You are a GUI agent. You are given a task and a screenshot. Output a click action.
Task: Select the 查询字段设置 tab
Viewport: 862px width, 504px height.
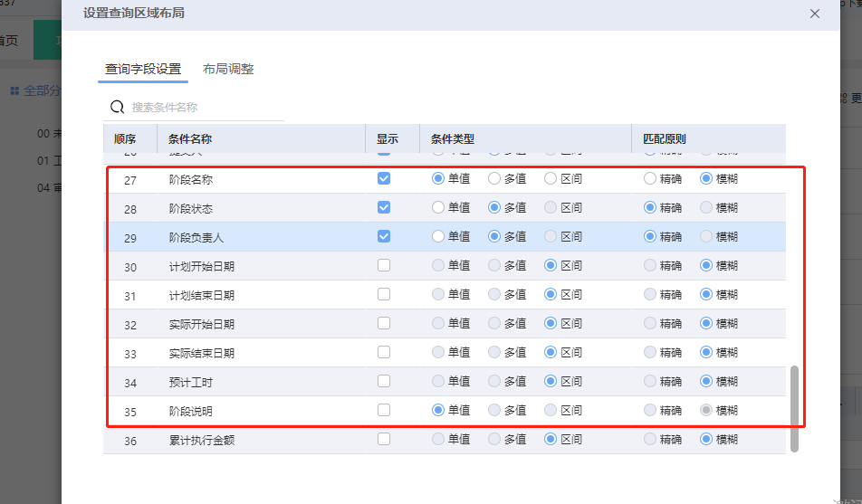[x=143, y=69]
